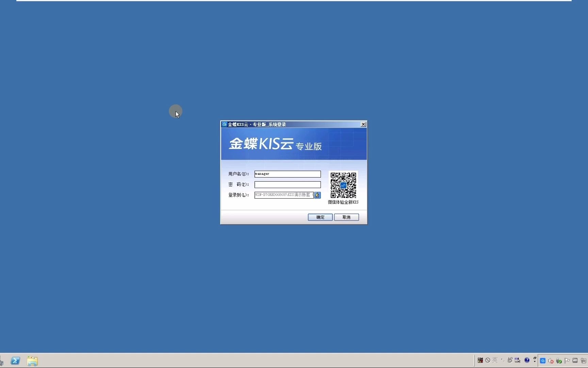Image resolution: width=588 pixels, height=368 pixels.
Task: Click the IME punctuation mode icon
Action: pyautogui.click(x=503, y=360)
